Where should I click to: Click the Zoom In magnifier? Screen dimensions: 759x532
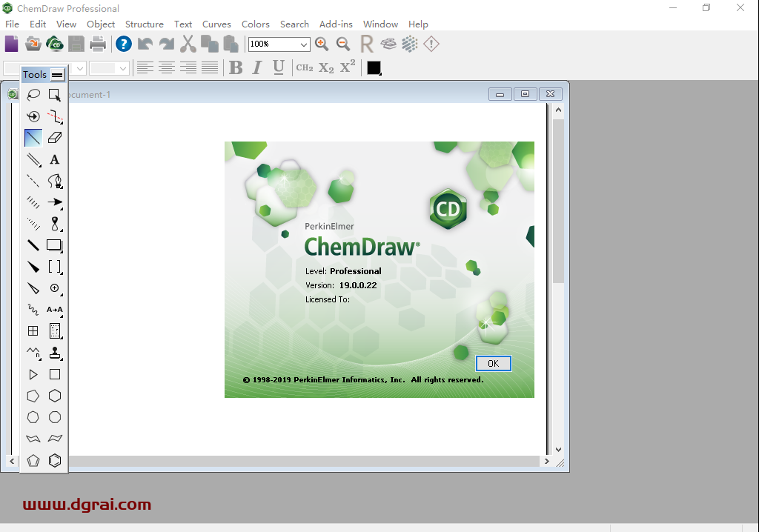point(322,44)
